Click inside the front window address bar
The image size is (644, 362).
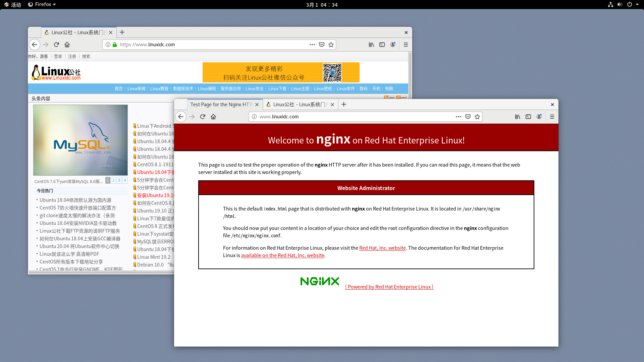[352, 117]
